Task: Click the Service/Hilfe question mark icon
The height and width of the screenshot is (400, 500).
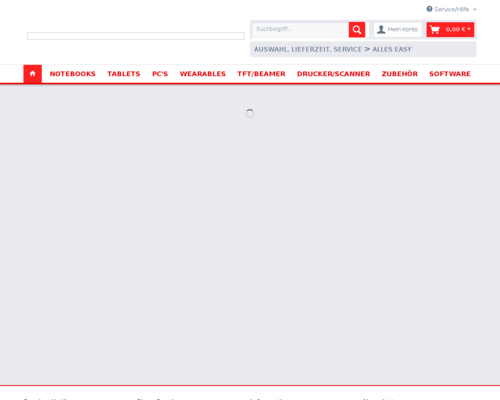Action: coord(429,9)
